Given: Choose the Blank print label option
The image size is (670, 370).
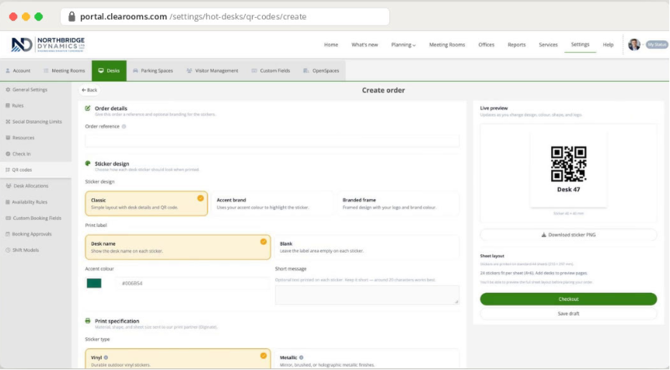Looking at the screenshot, I should 367,247.
